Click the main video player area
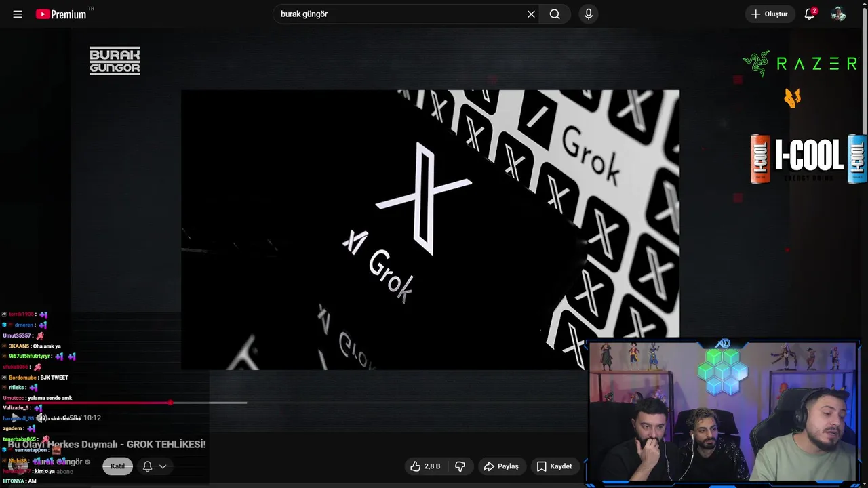This screenshot has width=868, height=488. (430, 230)
